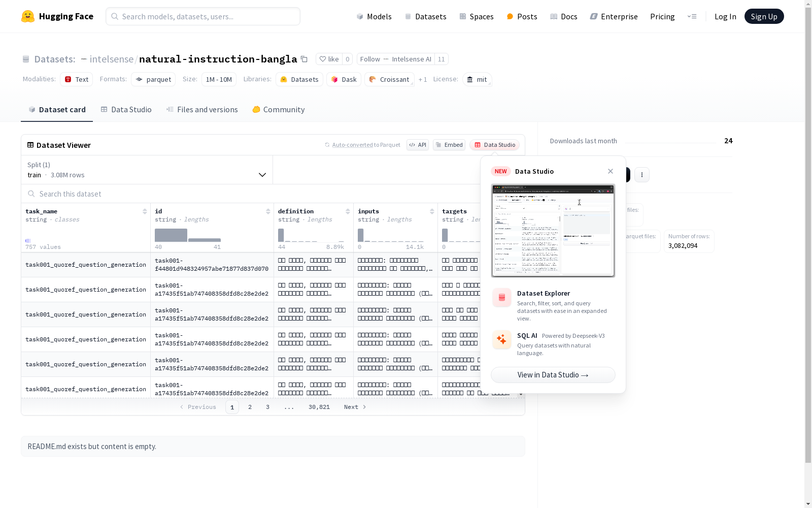
Task: Sort by id column
Action: 268,211
